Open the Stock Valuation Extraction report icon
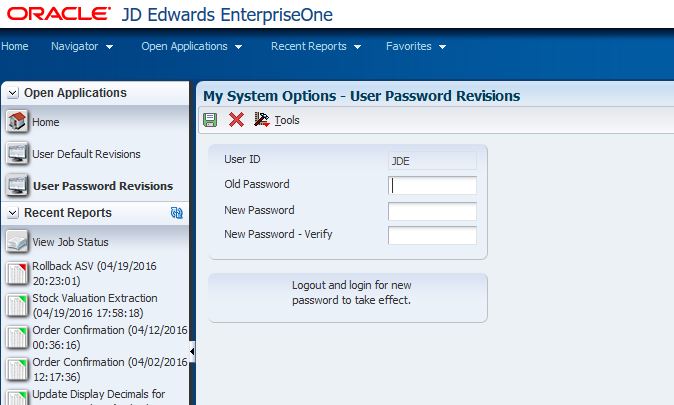Image resolution: width=674 pixels, height=405 pixels. click(x=17, y=305)
